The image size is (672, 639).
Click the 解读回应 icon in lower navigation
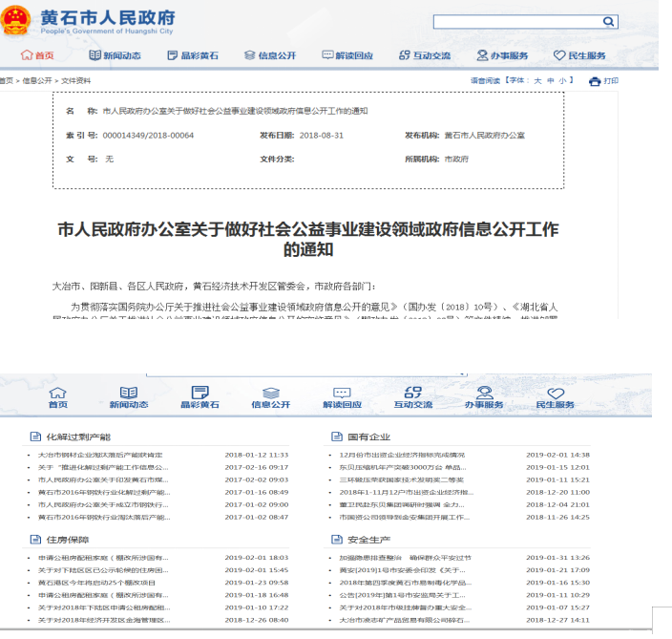tap(342, 393)
